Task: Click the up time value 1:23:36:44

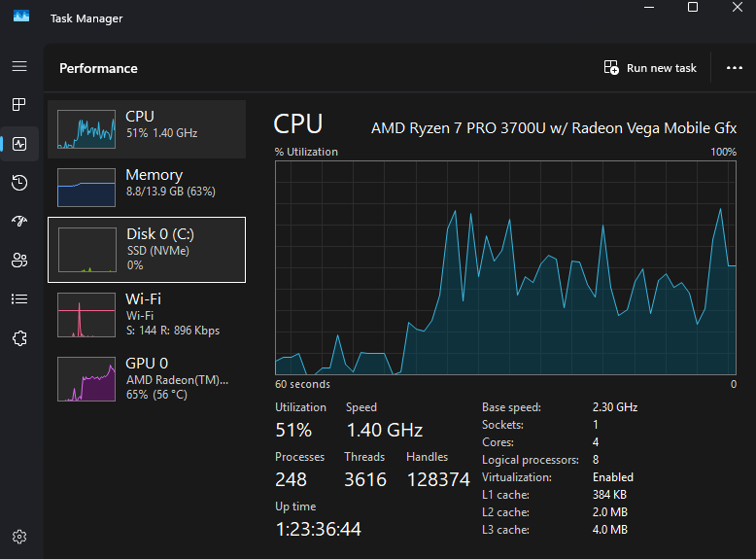Action: click(x=318, y=529)
